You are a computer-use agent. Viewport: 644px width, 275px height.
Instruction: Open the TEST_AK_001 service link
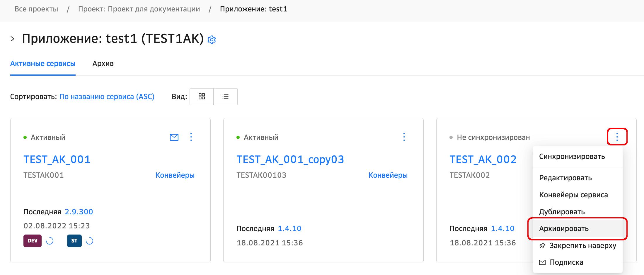(x=57, y=159)
